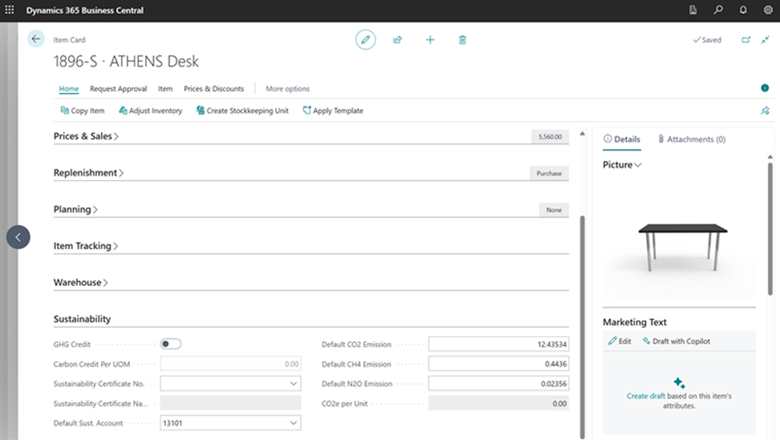780x440 pixels.
Task: Click the Sustainability Certificate Name field
Action: coord(230,404)
